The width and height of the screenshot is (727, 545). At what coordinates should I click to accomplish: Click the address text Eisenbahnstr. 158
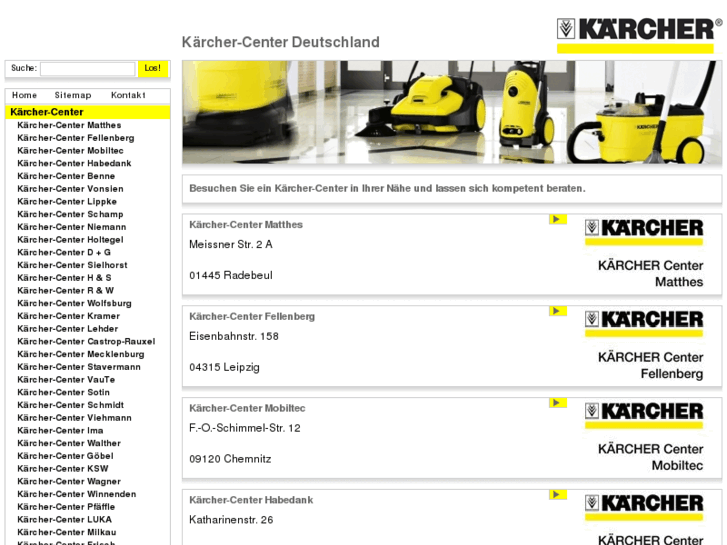(x=234, y=336)
